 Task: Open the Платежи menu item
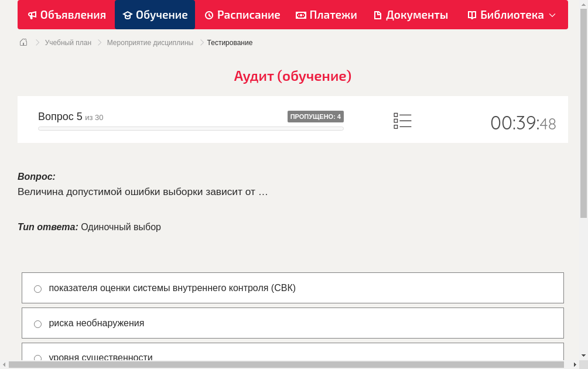pos(326,15)
